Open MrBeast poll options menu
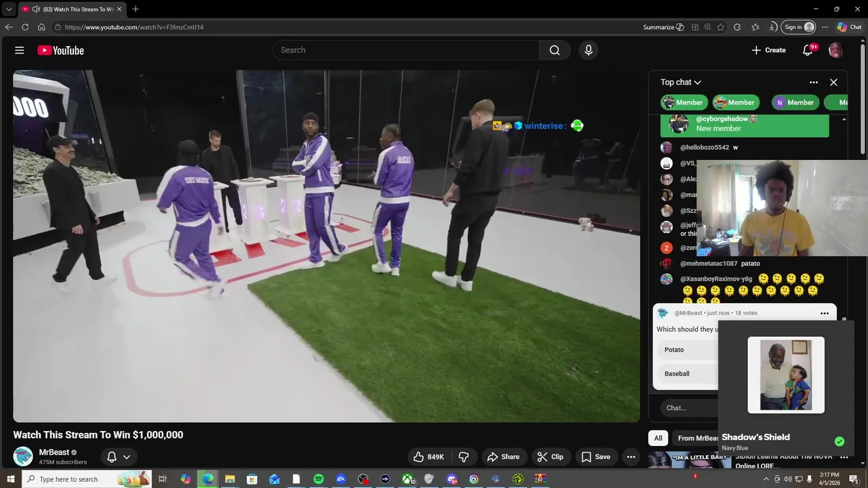The width and height of the screenshot is (868, 488). click(x=825, y=313)
